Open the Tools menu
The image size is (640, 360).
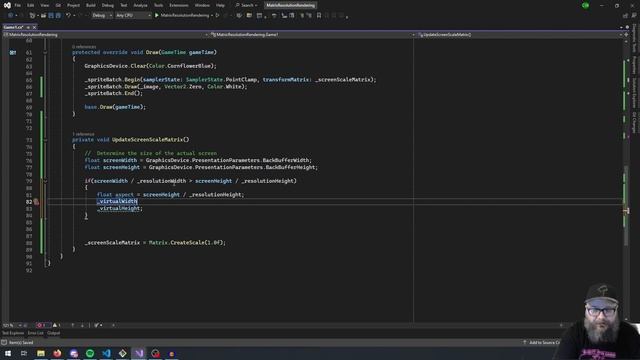(x=158, y=5)
